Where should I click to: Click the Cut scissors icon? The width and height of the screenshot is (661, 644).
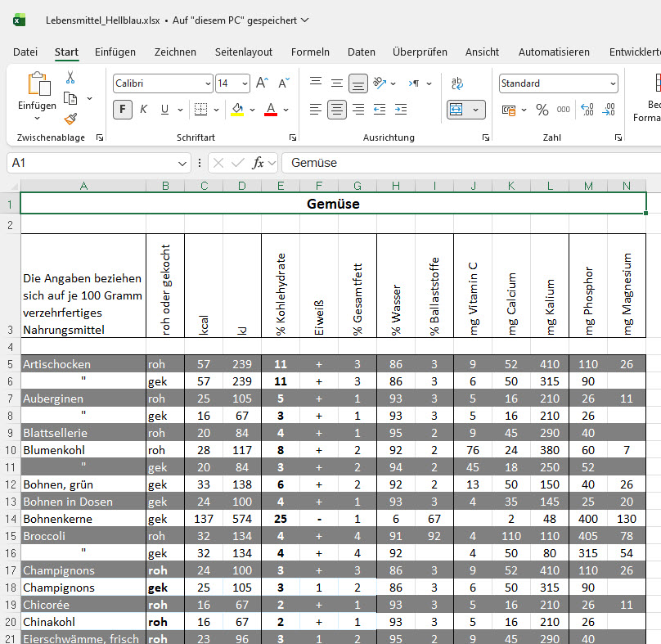coord(70,78)
